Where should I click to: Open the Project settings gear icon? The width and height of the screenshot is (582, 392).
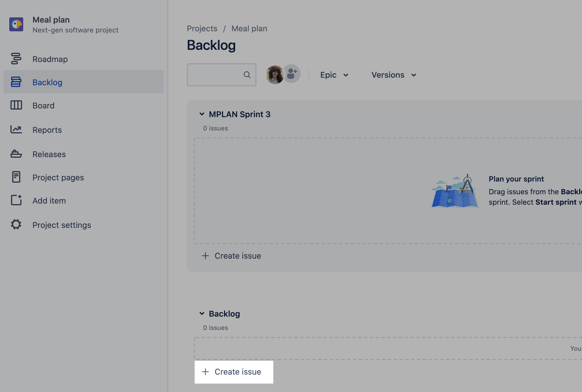tap(16, 224)
